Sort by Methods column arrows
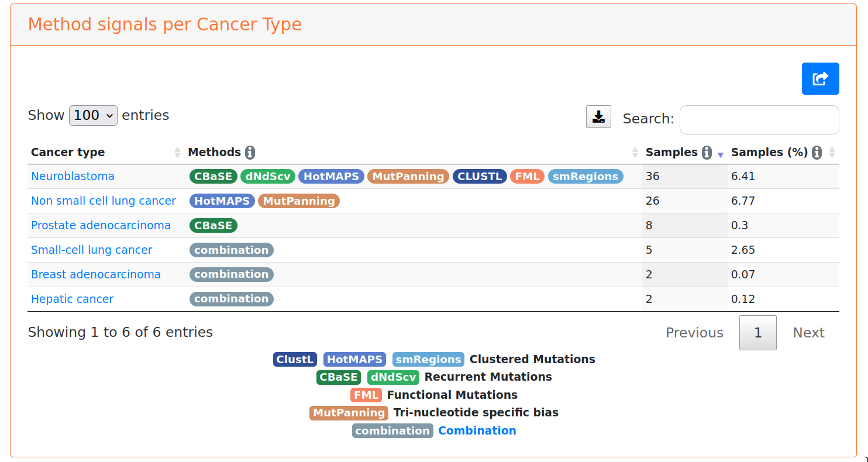Viewport: 868px width, 462px height. pyautogui.click(x=635, y=153)
